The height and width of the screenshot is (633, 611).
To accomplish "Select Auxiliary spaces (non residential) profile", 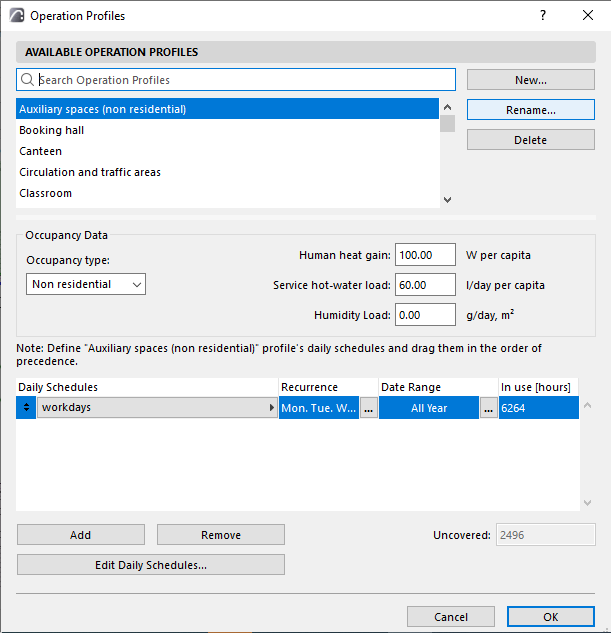I will tap(227, 109).
